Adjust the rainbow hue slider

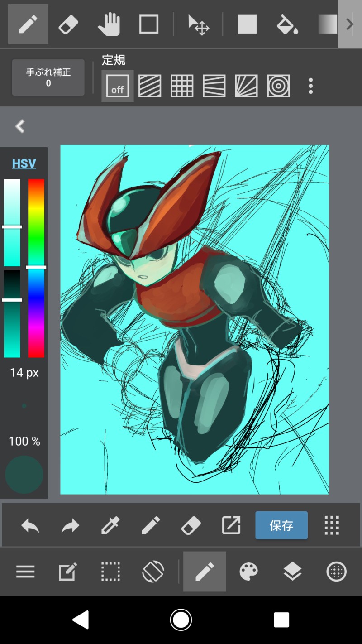coord(36,268)
